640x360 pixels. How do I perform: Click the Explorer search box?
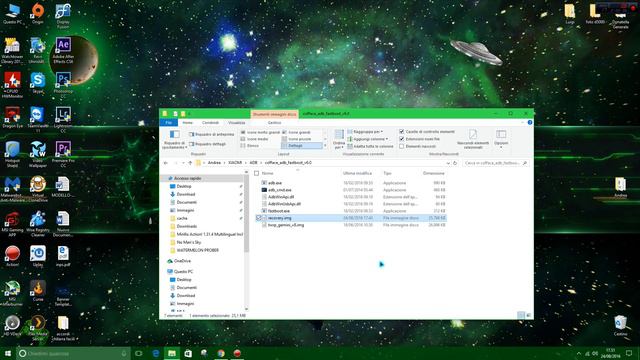[x=496, y=163]
